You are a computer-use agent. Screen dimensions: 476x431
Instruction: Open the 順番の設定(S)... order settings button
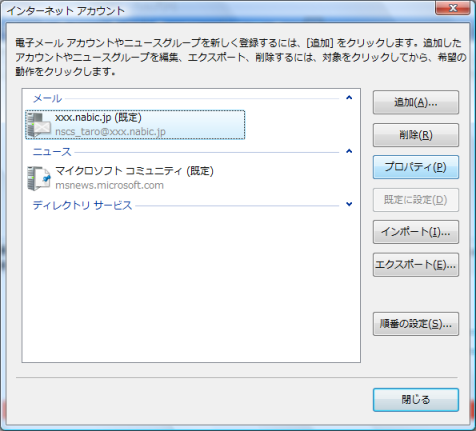pyautogui.click(x=416, y=324)
